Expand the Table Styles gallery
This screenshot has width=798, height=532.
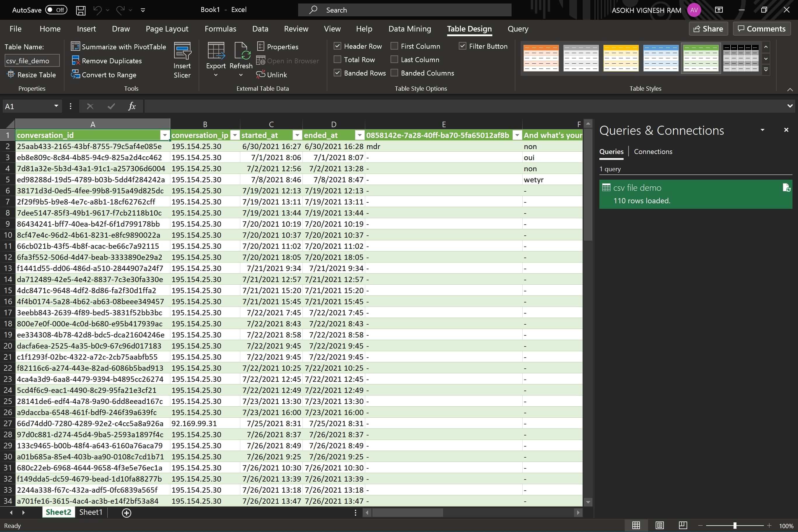tap(766, 70)
